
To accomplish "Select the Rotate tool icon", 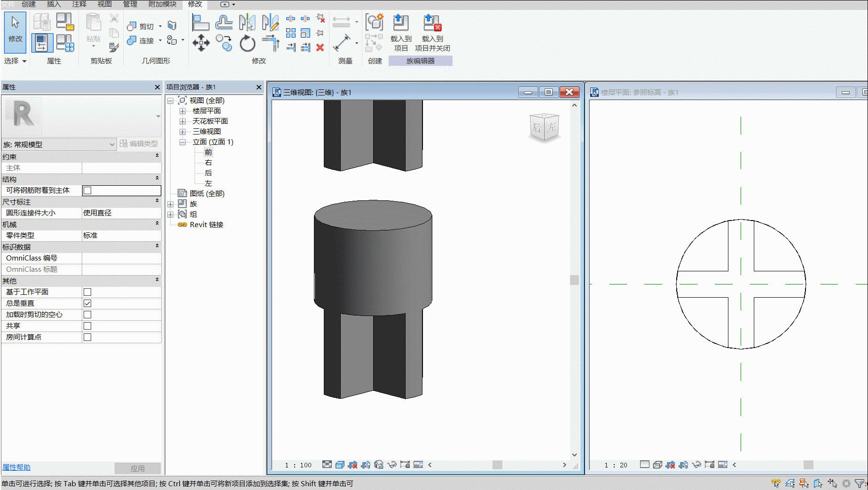I will 247,43.
